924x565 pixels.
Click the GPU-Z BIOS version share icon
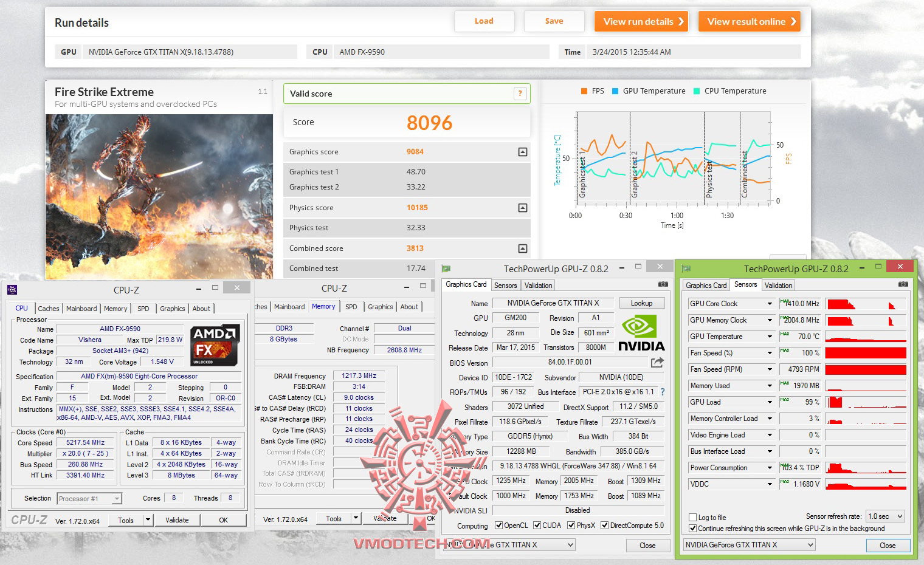tap(657, 363)
